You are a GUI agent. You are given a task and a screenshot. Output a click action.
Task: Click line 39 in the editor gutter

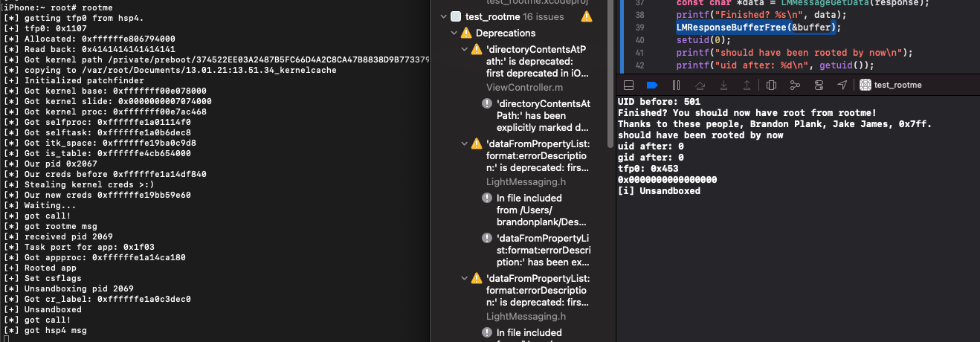coord(639,27)
